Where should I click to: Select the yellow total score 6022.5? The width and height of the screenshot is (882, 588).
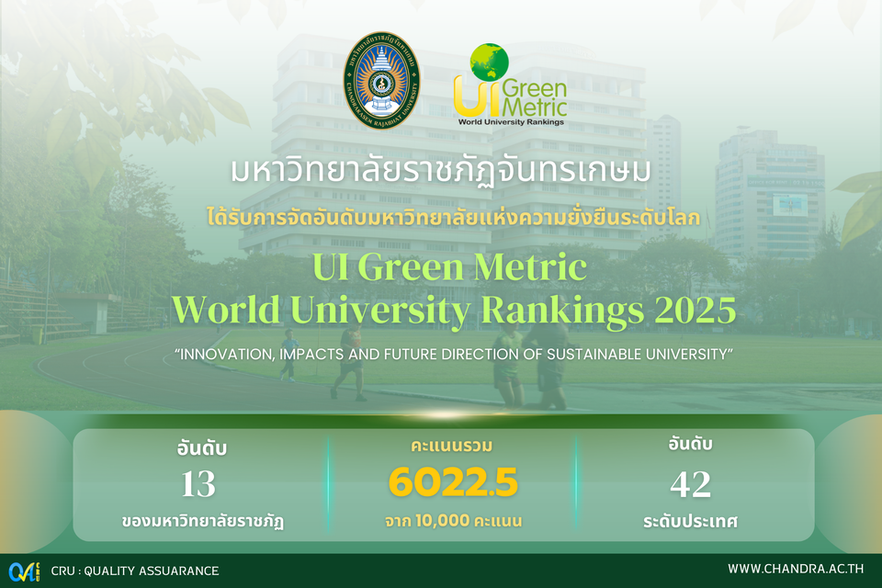coord(453,482)
